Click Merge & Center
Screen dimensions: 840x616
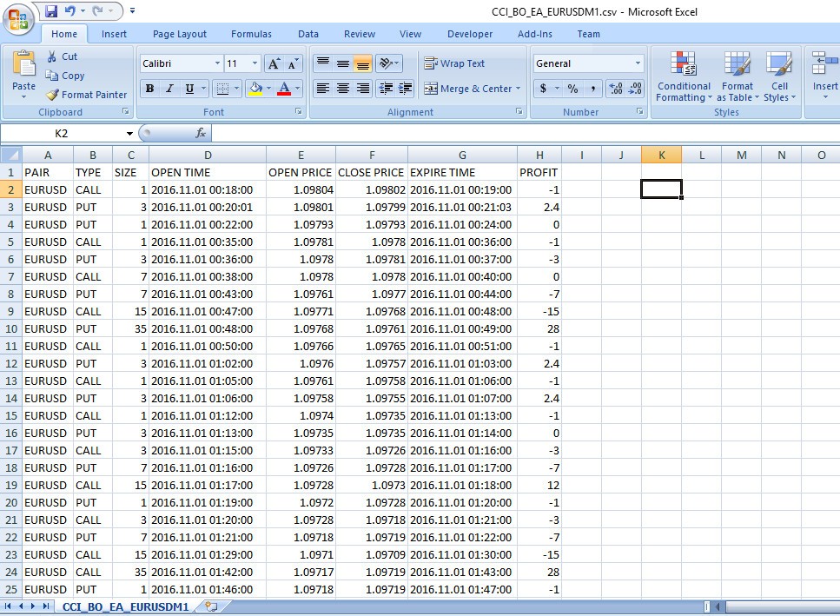coord(467,89)
